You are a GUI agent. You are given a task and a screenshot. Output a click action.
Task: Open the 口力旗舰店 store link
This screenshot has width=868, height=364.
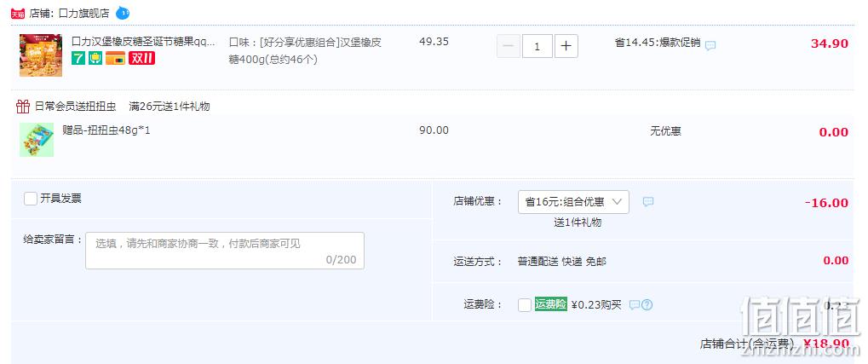[83, 14]
